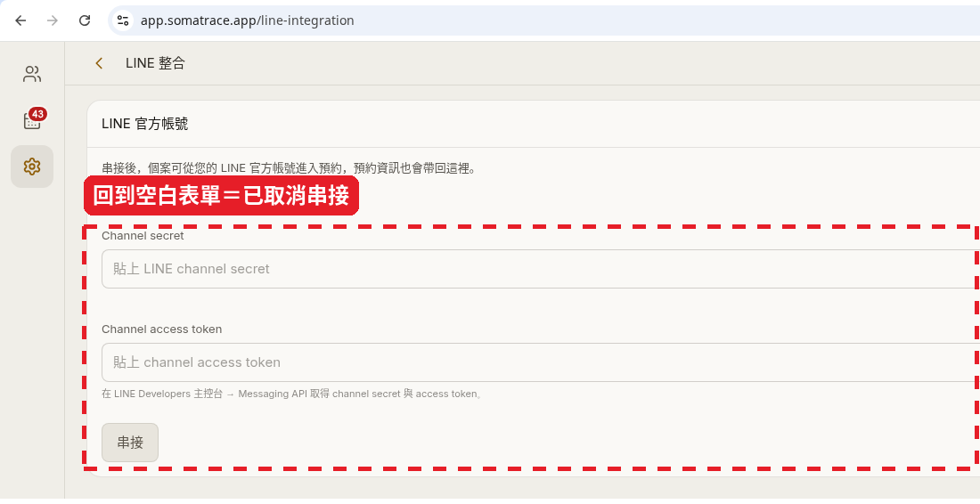Open the calendar icon with 43 badge

(32, 120)
